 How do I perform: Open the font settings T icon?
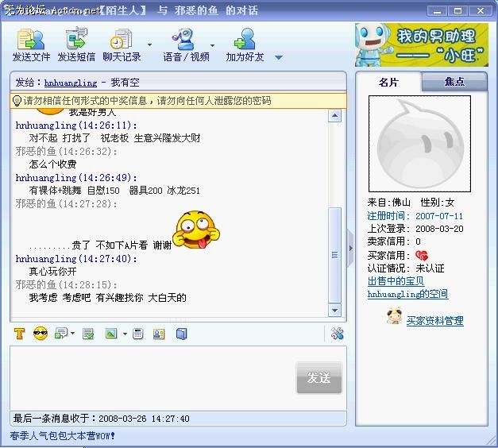(20, 334)
